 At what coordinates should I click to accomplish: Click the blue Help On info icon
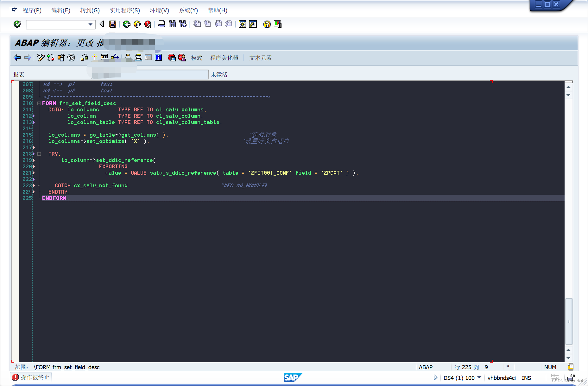coord(158,58)
